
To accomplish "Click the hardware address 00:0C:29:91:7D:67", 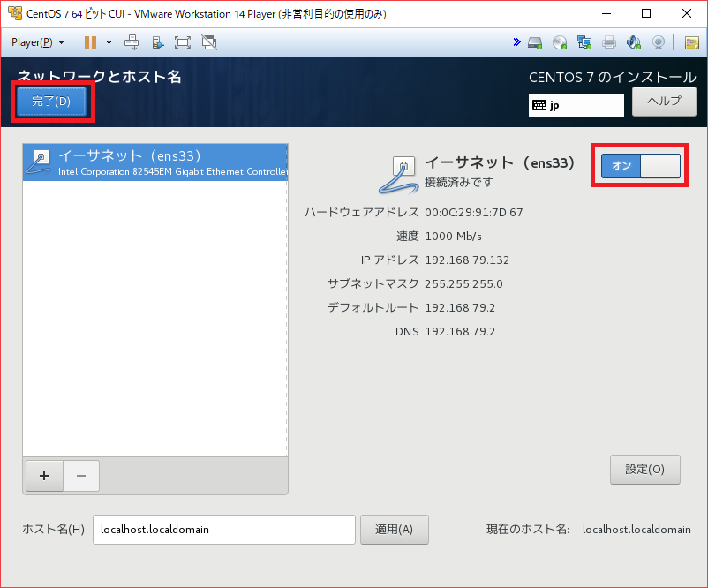I will 474,212.
